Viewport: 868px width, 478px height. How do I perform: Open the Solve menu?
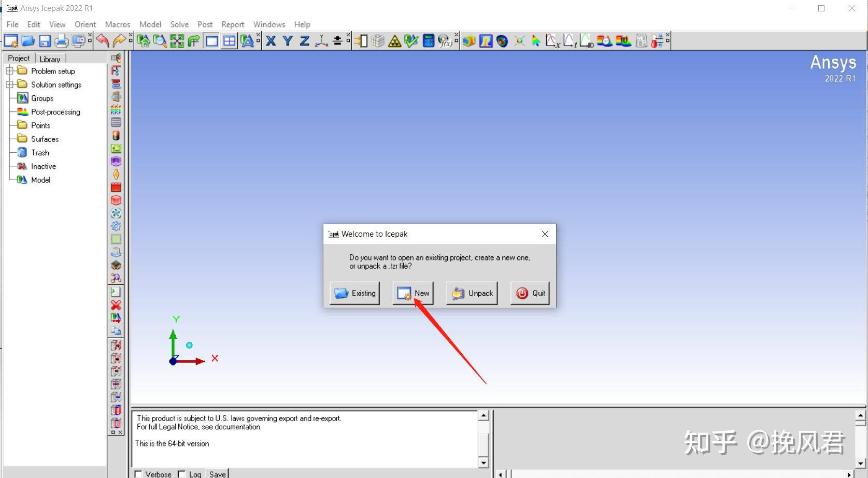pos(179,24)
